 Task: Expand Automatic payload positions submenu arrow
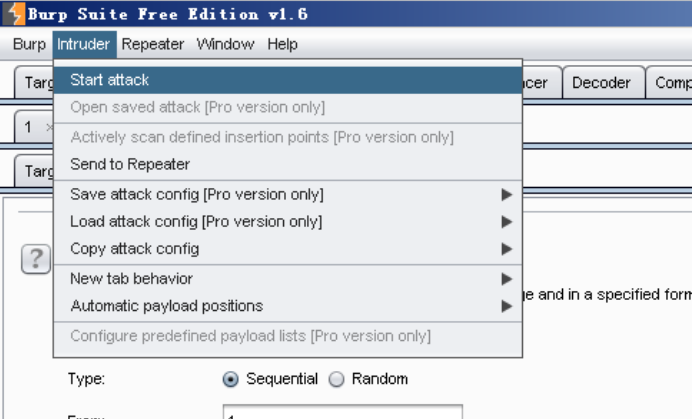click(x=507, y=306)
